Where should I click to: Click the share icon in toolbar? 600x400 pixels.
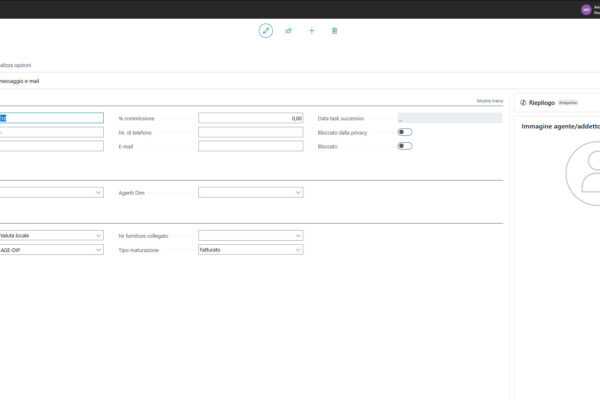click(x=289, y=31)
